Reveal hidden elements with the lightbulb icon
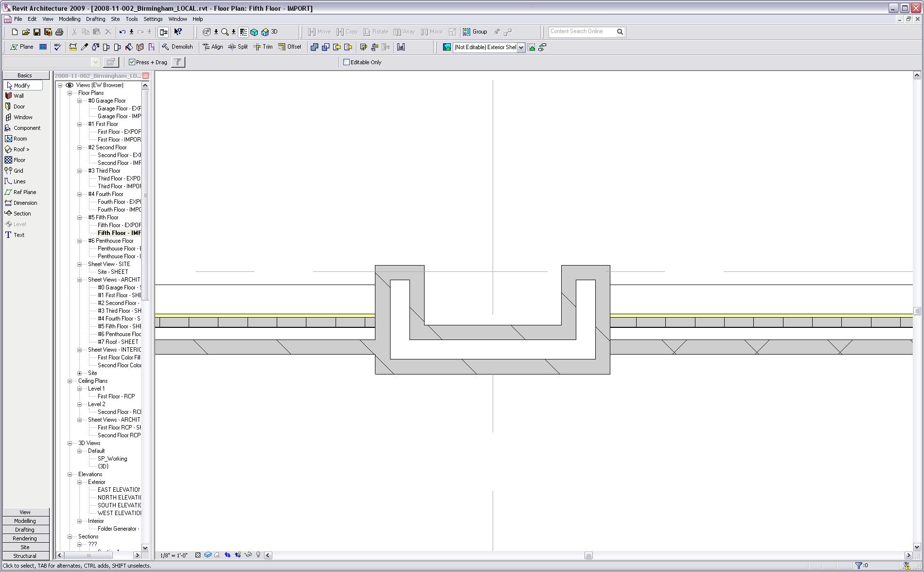Screen dimensions: 924x572 pyautogui.click(x=258, y=554)
